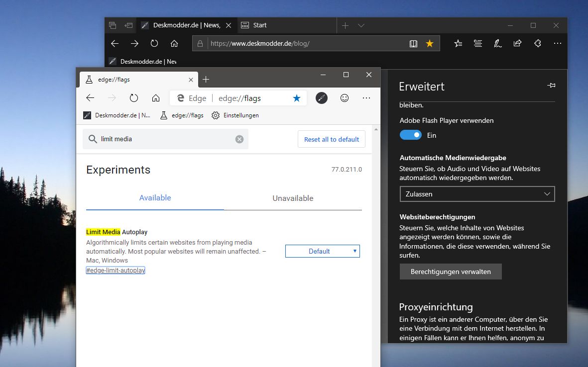Click the flags search field
The image size is (588, 367).
165,139
